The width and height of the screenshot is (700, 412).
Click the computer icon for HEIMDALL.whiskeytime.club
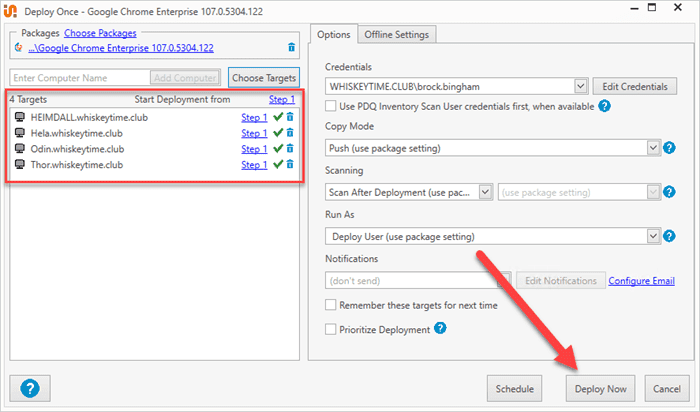tap(20, 117)
